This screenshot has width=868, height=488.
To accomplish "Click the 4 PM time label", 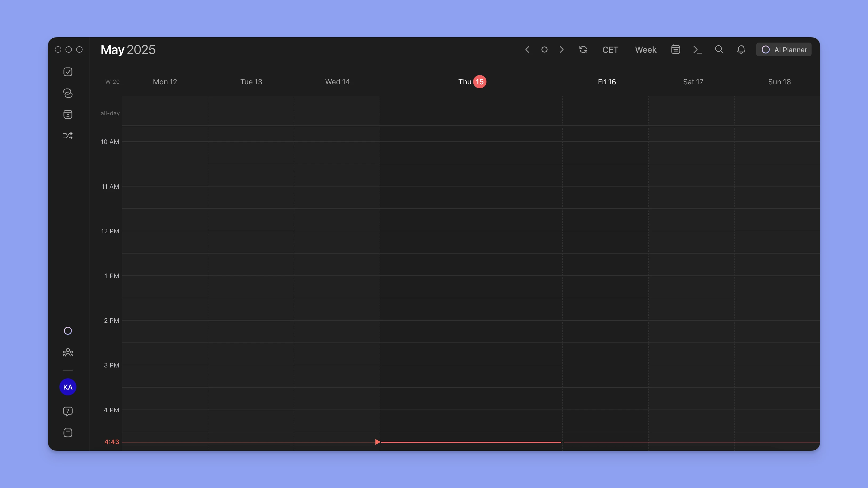I will click(111, 410).
